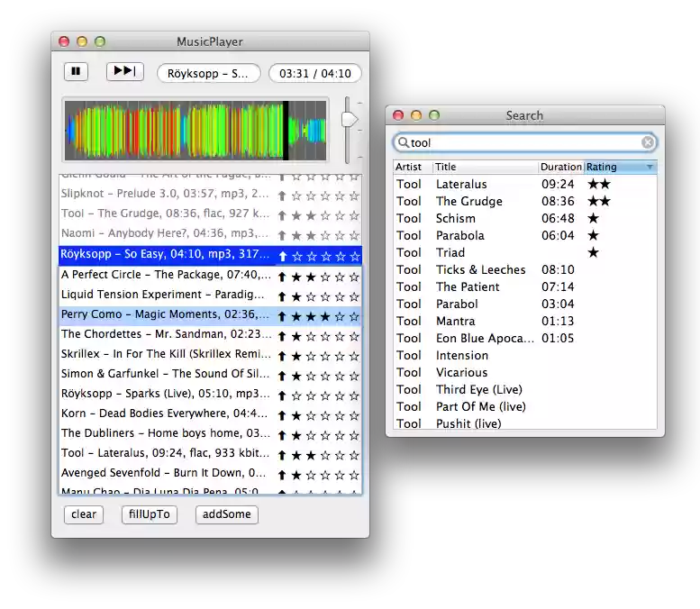
Task: Click Triad star rating in Search
Action: [x=594, y=252]
